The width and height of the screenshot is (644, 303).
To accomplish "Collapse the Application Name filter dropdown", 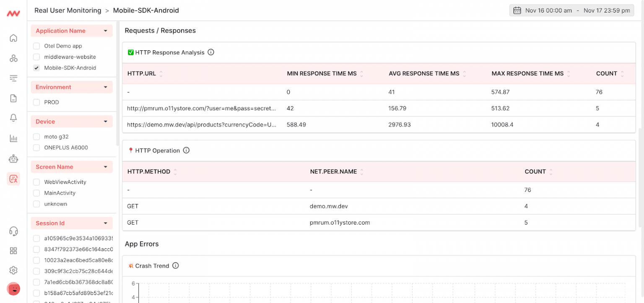I will point(105,31).
